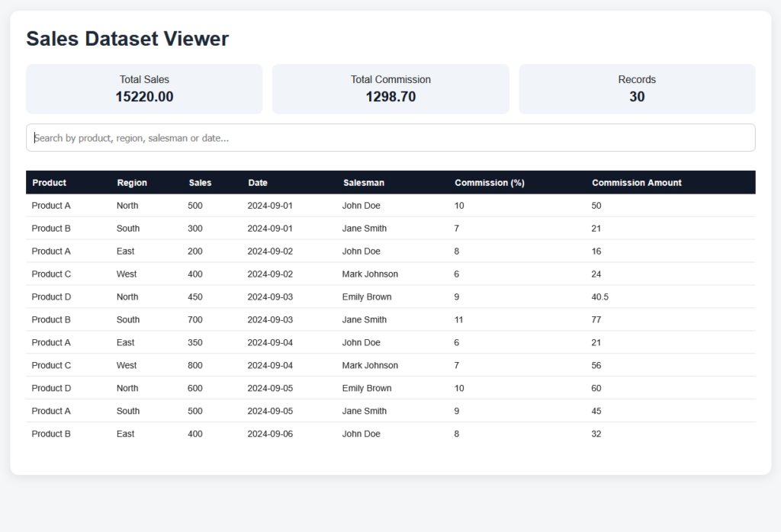Click Sales value 600
The image size is (781, 532).
point(195,389)
